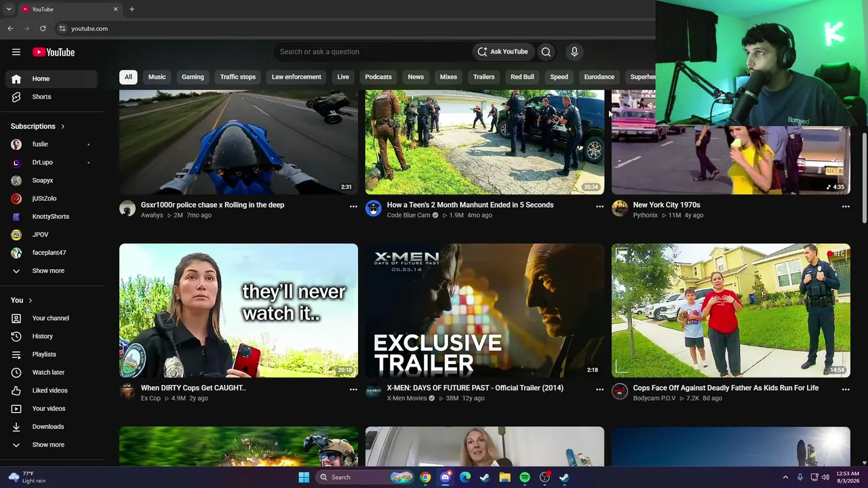Visit the X-Men Movies channel name link
This screenshot has width=868, height=488.
[407, 399]
